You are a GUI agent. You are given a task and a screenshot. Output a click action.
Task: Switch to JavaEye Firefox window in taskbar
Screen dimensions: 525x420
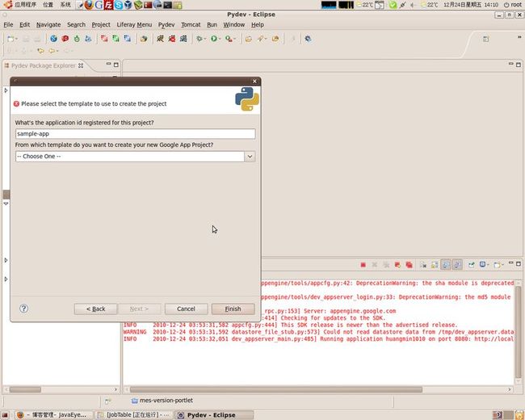pyautogui.click(x=53, y=415)
